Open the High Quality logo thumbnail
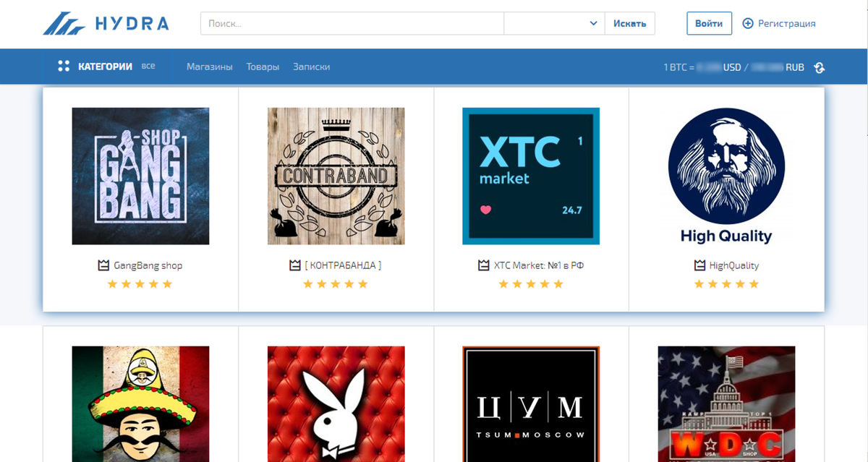 [x=726, y=176]
